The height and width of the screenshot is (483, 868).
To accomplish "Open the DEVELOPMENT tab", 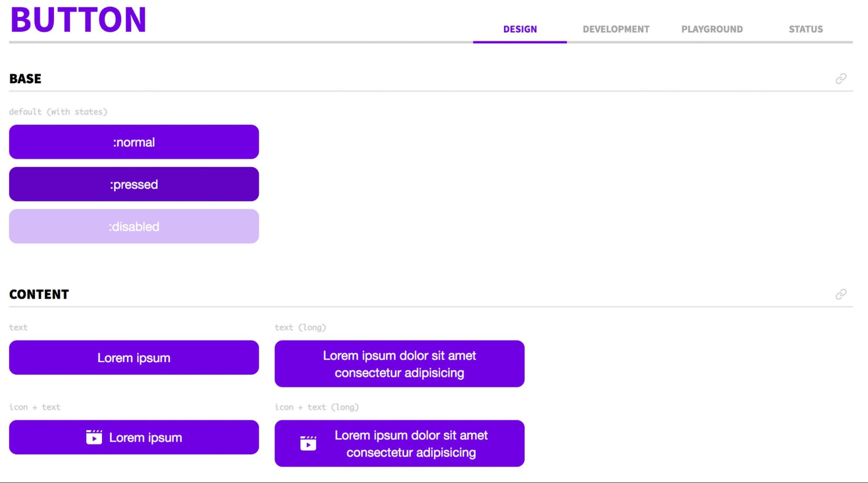I will tap(616, 29).
